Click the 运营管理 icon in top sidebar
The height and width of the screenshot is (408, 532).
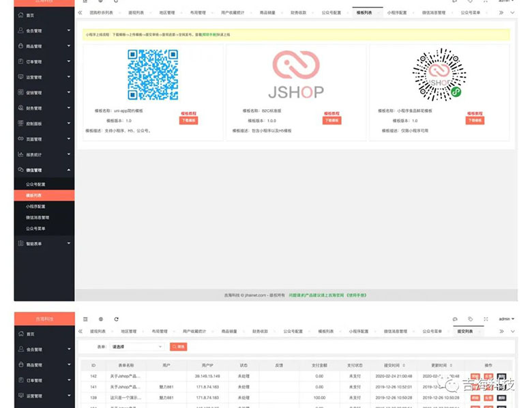point(20,76)
